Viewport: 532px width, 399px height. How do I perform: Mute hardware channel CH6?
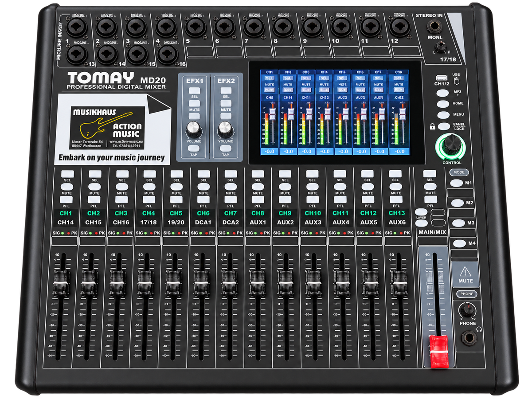click(x=203, y=187)
